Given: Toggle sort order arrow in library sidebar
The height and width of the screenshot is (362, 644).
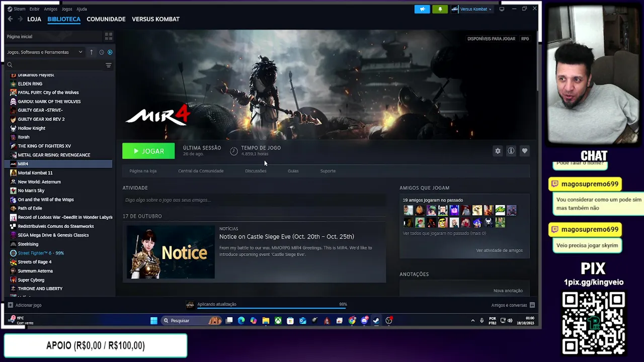Looking at the screenshot, I should 91,52.
